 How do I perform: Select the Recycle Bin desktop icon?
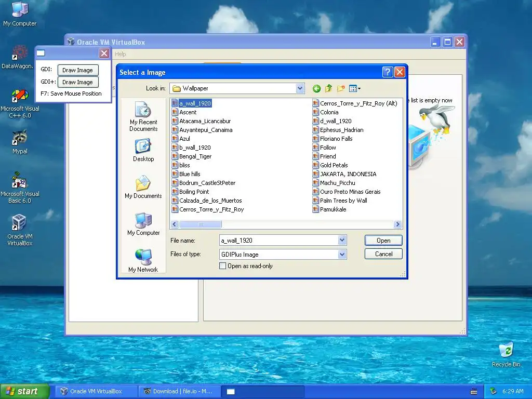[506, 354]
